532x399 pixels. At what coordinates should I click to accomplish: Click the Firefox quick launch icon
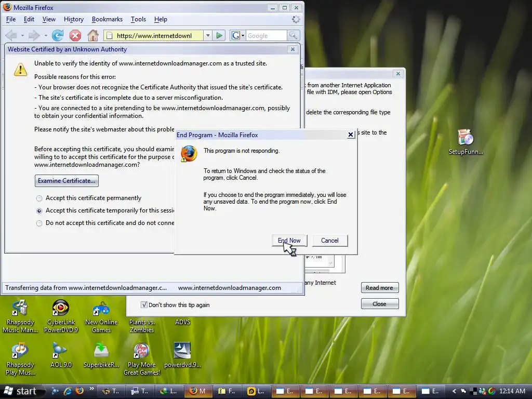coord(79,391)
